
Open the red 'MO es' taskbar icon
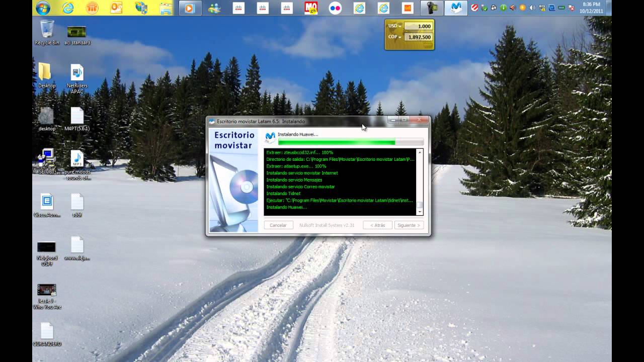coord(311,8)
